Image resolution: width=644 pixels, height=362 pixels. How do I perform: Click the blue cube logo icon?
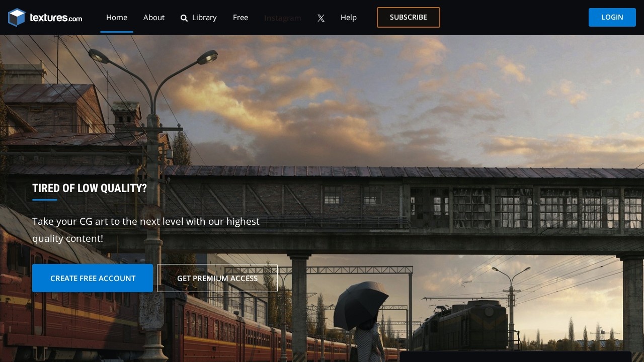(17, 18)
